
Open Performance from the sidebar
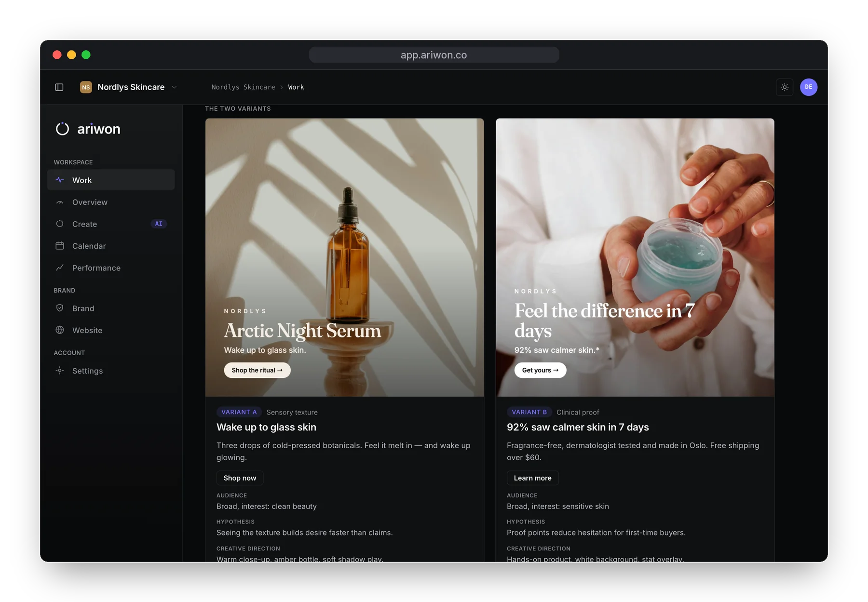point(111,268)
